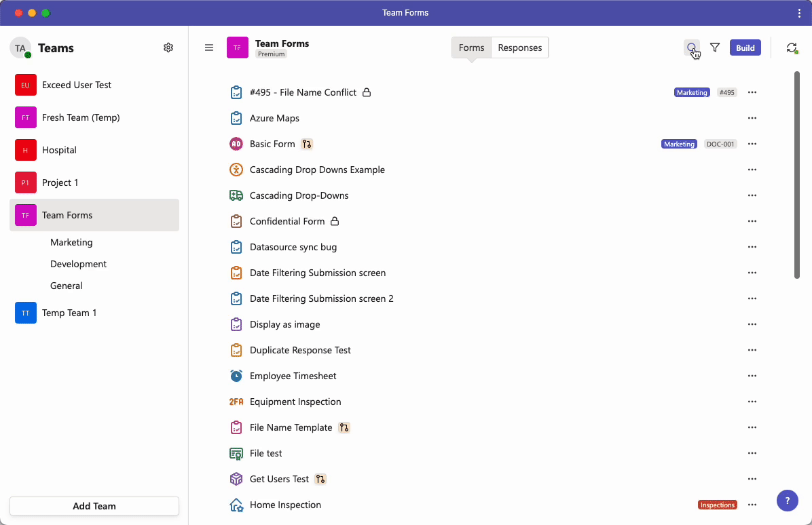Click the Employee Timesheet clock icon

[x=236, y=376]
